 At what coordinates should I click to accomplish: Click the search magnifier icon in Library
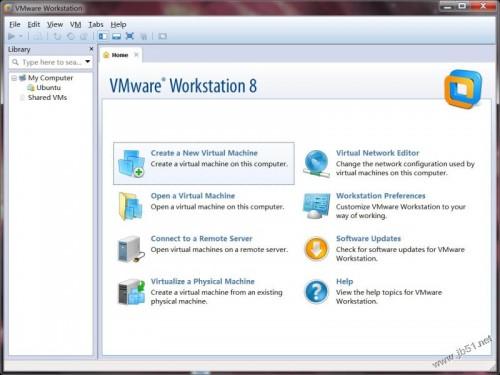tap(15, 62)
